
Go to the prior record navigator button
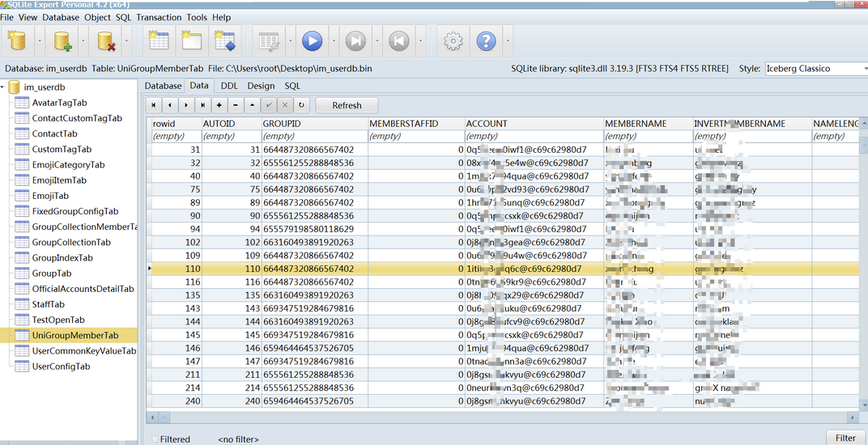pyautogui.click(x=170, y=105)
